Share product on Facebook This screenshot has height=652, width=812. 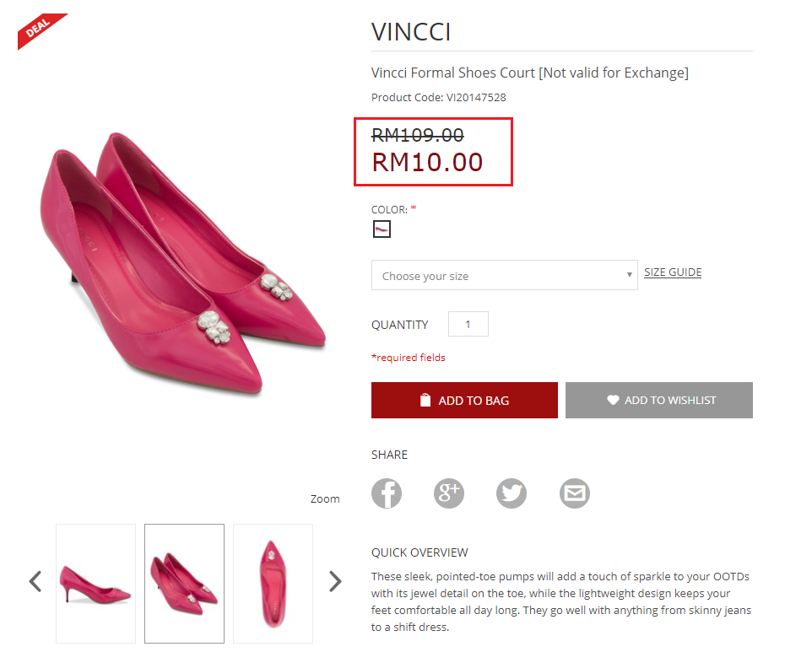click(x=387, y=493)
